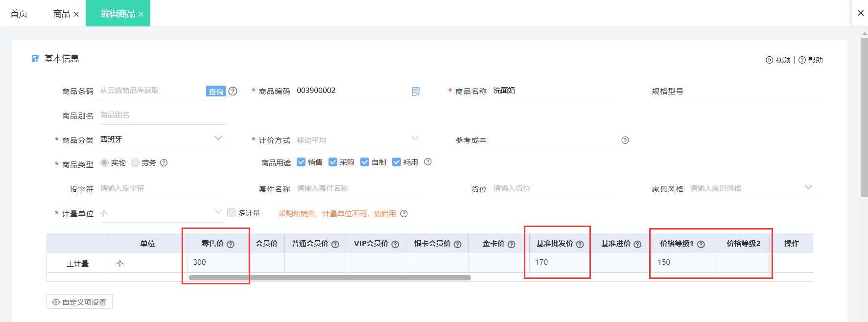Uncheck the 采购 usage checkbox
868x322 pixels.
point(333,162)
